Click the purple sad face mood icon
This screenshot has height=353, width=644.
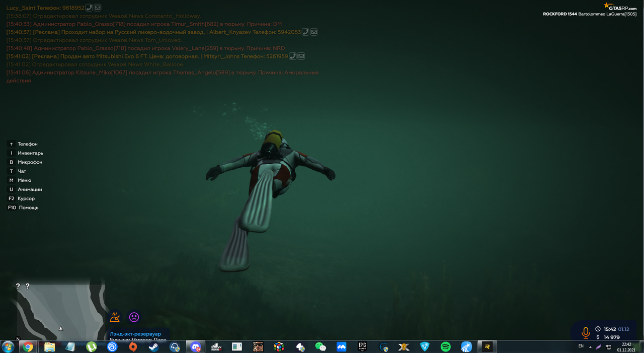tap(134, 317)
